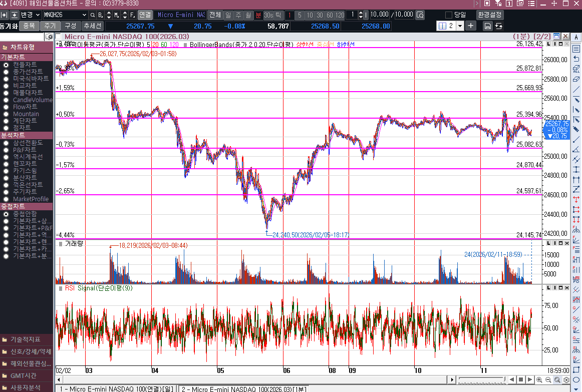
Task: Select the ellipse drawing tool
Action: 576,380
